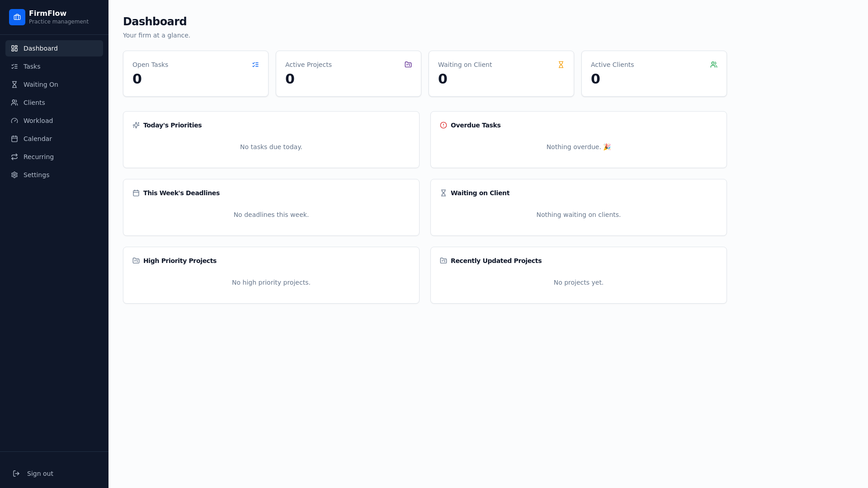Click the hourglass icon beside Waiting on Client panel heading

[x=443, y=193]
